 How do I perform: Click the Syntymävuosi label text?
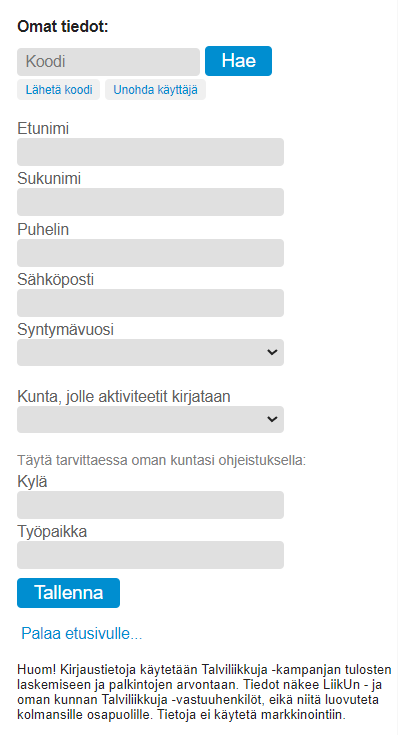[66, 330]
